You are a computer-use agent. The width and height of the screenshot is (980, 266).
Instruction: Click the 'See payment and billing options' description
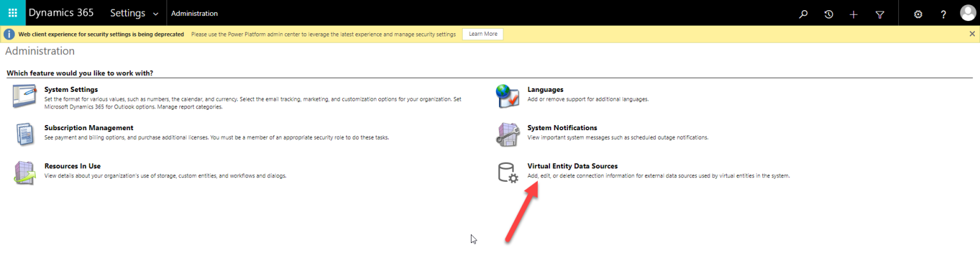point(216,137)
